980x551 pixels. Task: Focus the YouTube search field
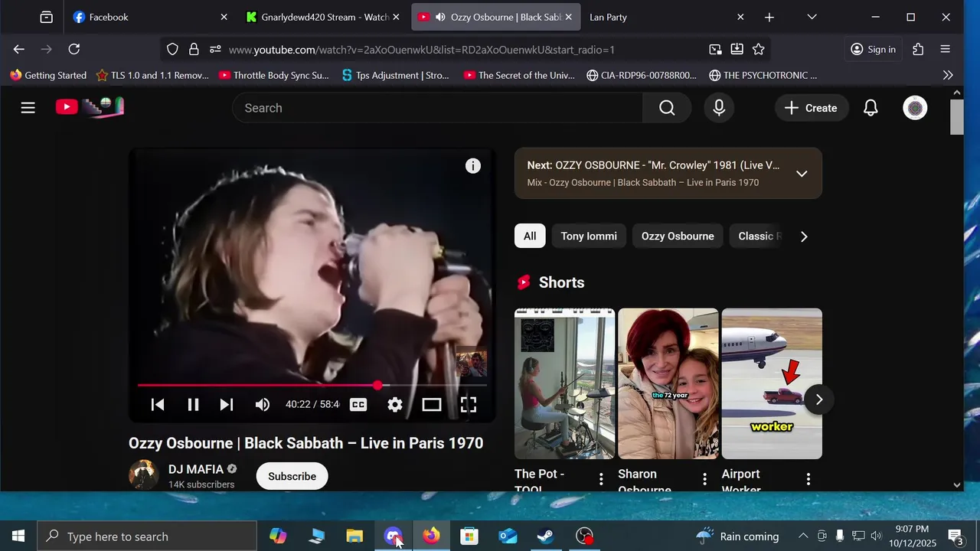point(437,108)
